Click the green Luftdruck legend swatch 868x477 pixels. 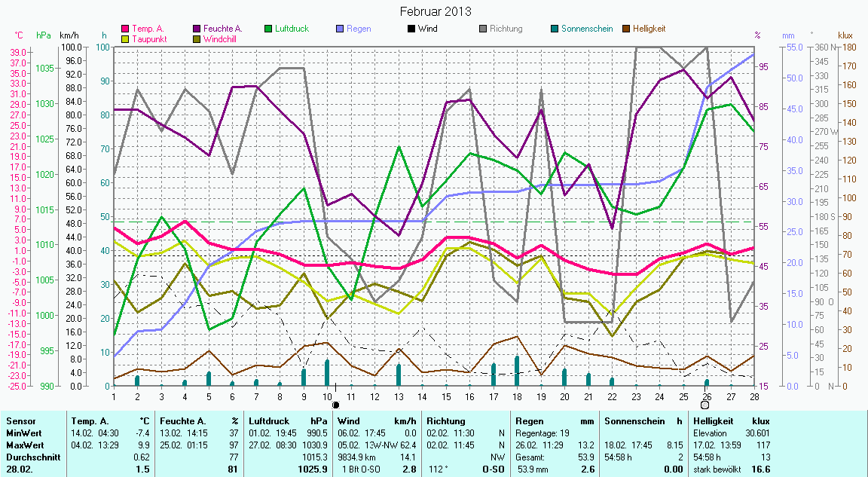[268, 29]
